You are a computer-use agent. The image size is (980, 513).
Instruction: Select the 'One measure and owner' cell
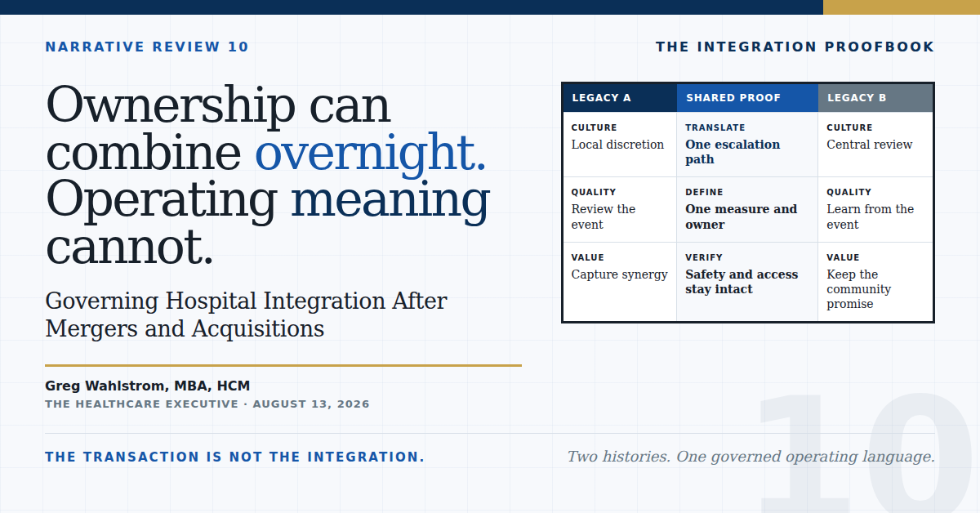(747, 210)
